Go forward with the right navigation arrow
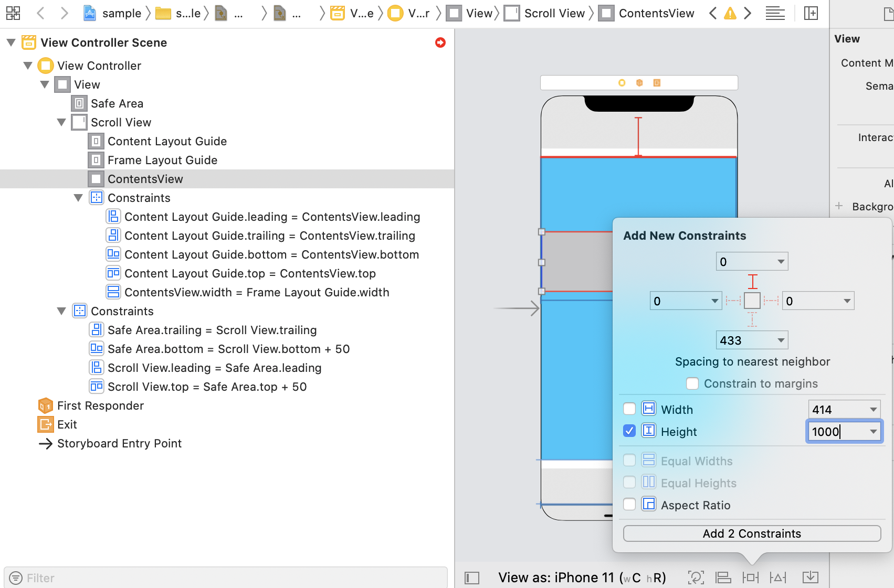 coord(64,13)
